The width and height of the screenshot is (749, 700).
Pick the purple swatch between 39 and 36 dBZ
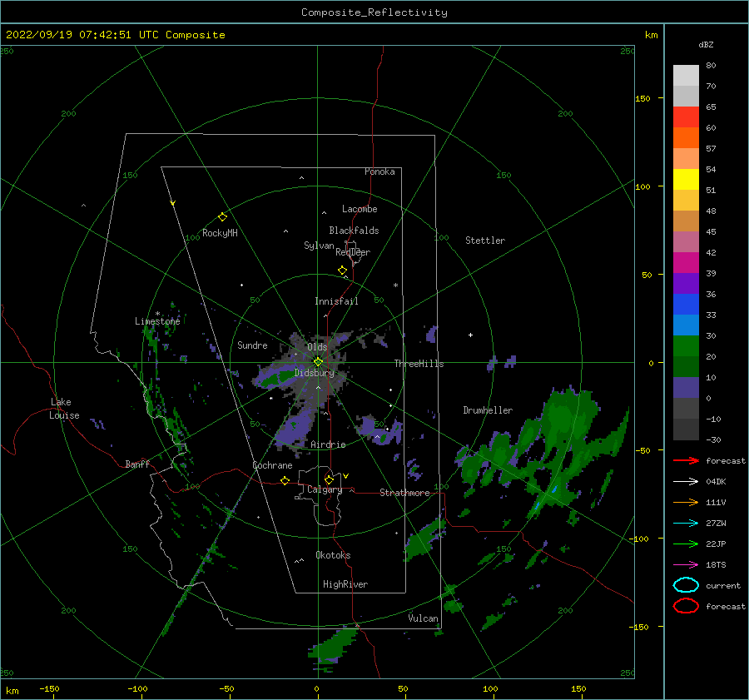pos(686,283)
